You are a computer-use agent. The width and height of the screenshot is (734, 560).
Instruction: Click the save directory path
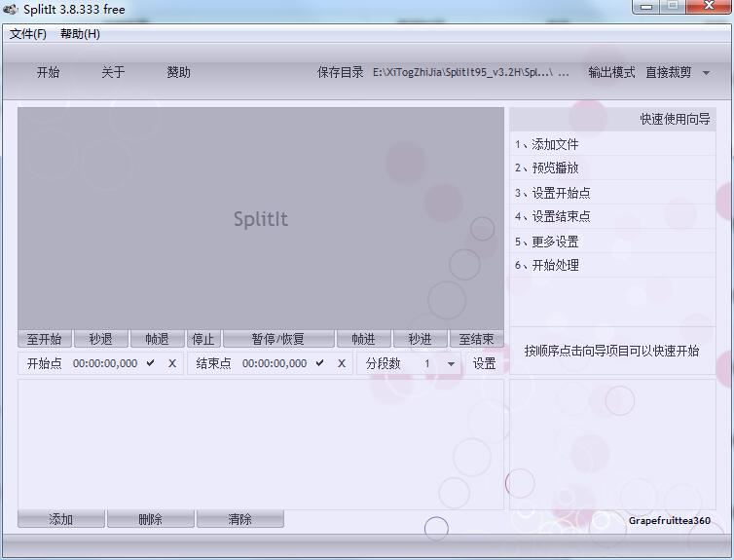coord(471,73)
